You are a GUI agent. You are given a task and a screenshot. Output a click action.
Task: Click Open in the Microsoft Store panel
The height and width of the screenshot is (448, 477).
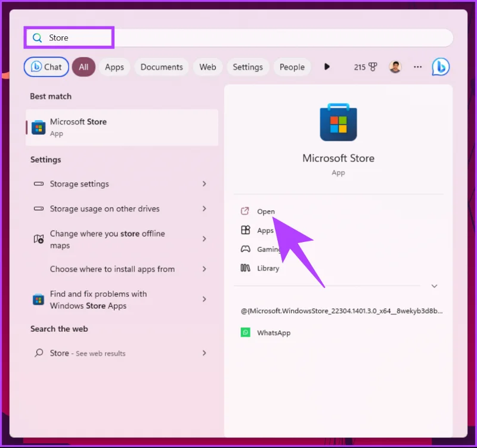coord(266,211)
